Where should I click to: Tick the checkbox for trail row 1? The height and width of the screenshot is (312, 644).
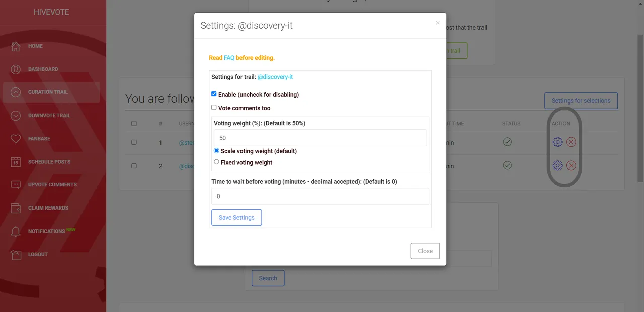tap(134, 142)
